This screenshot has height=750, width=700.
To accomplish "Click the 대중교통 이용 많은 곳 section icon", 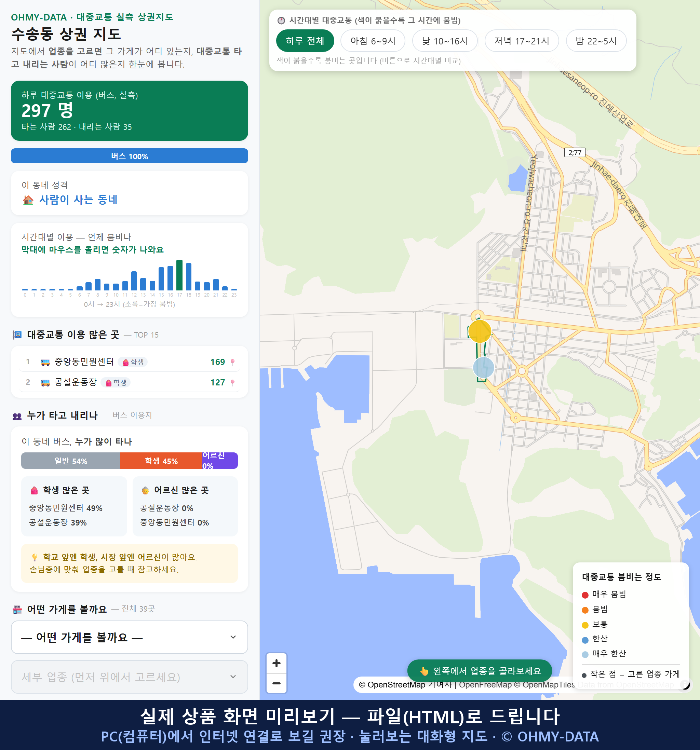I will pyautogui.click(x=17, y=335).
